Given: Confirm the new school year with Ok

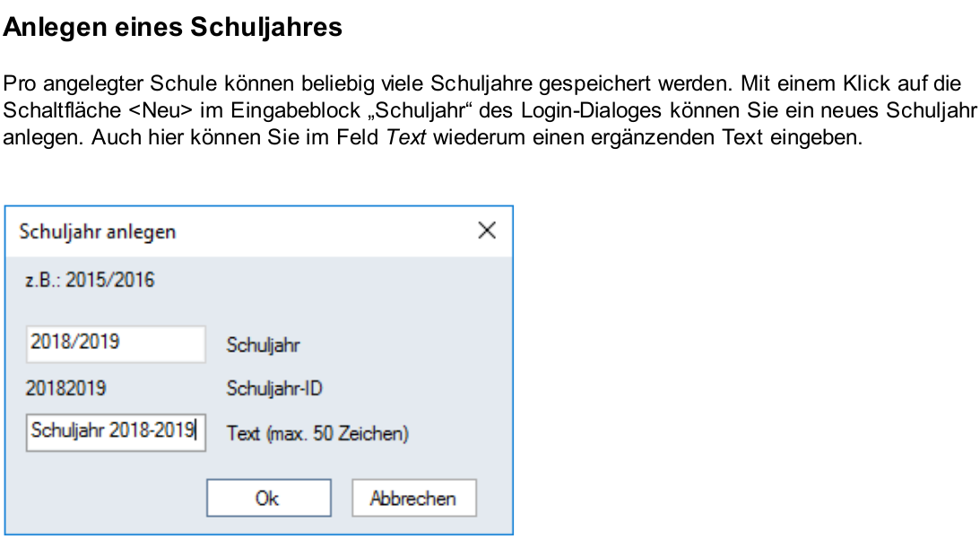Looking at the screenshot, I should click(269, 498).
